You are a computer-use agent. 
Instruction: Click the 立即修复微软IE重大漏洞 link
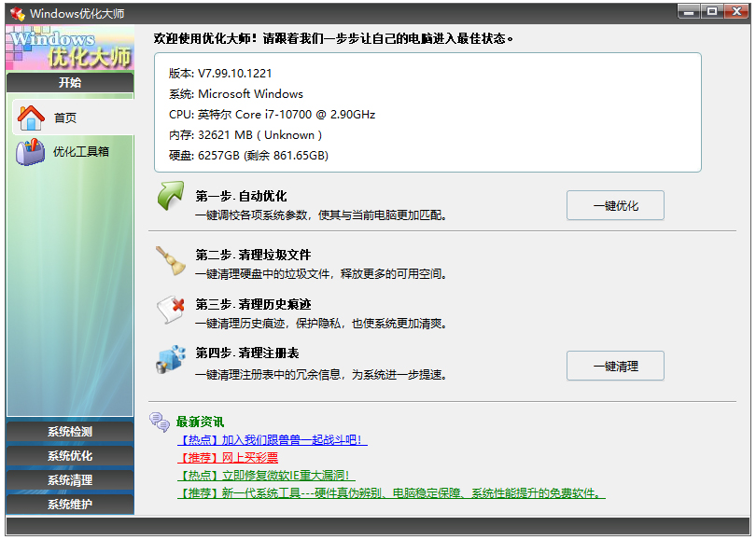click(268, 477)
